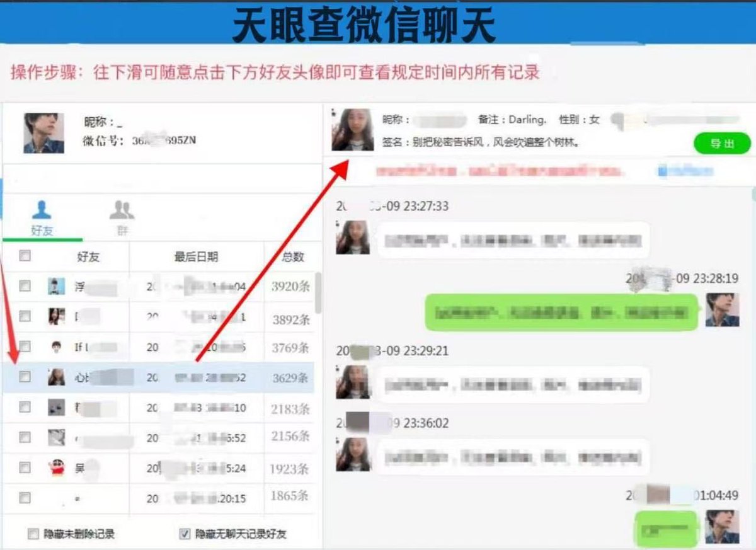
Task: Click the 总数 column header
Action: [x=293, y=256]
